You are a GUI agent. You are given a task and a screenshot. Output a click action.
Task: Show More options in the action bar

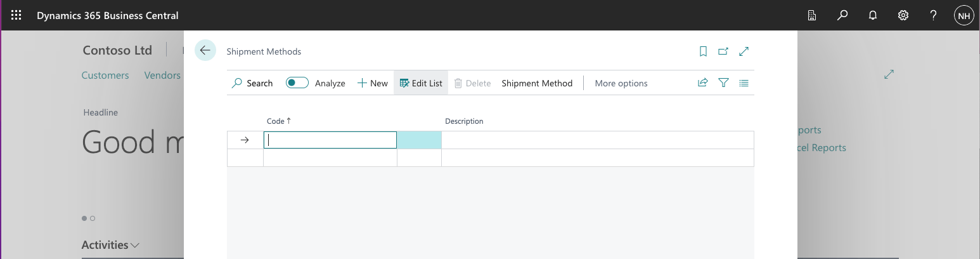[x=621, y=83]
